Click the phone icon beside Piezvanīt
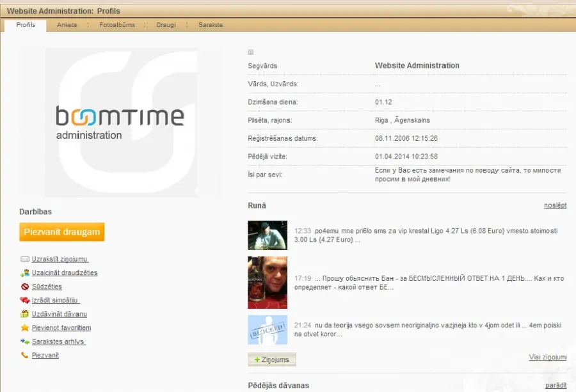 (x=24, y=355)
